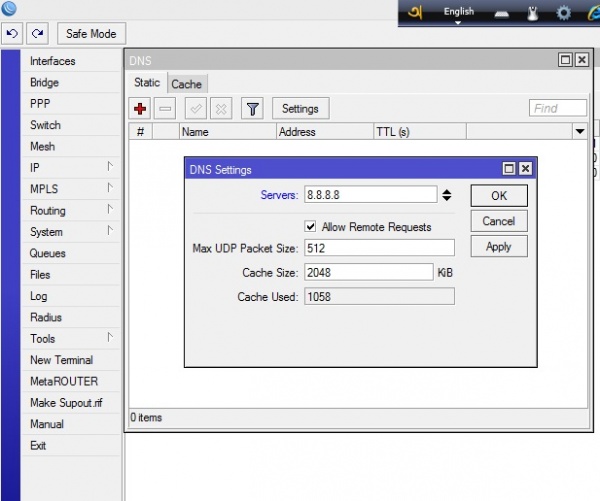Close the DNS window

point(582,60)
